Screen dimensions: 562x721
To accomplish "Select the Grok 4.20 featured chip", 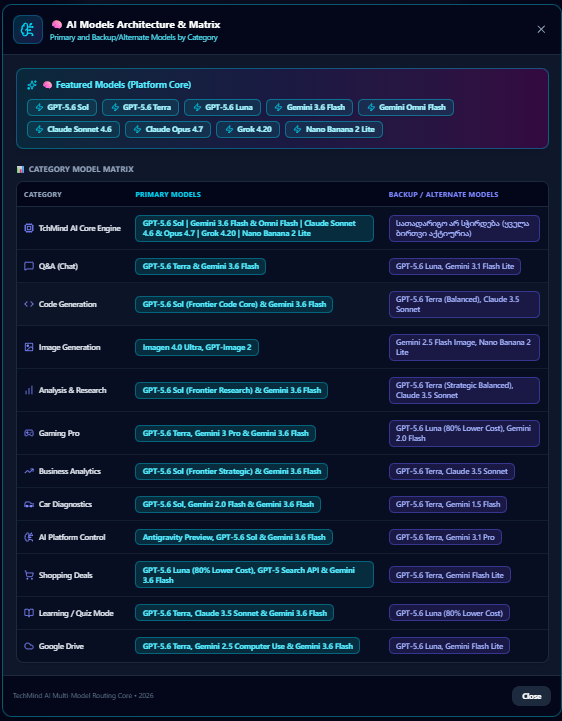I will click(x=248, y=129).
